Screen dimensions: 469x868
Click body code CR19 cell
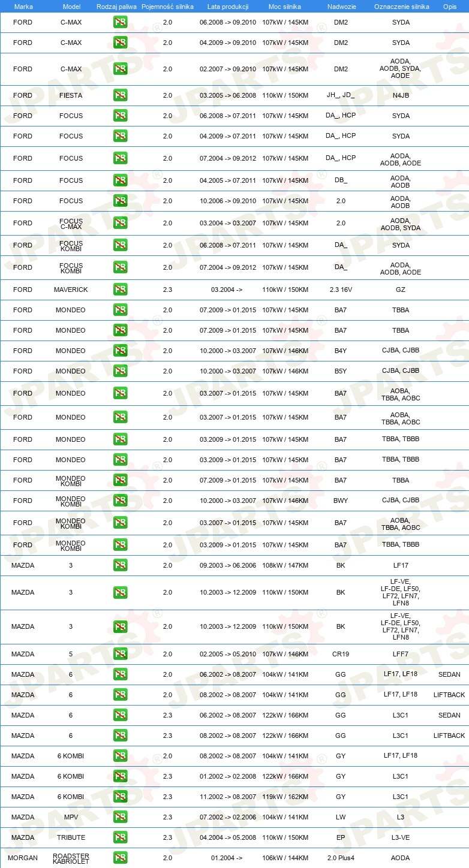(341, 654)
